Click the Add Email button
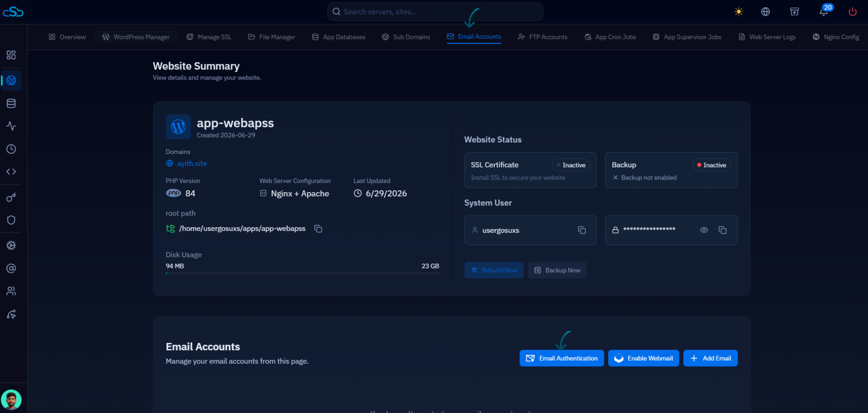This screenshot has width=868, height=413. click(x=710, y=358)
